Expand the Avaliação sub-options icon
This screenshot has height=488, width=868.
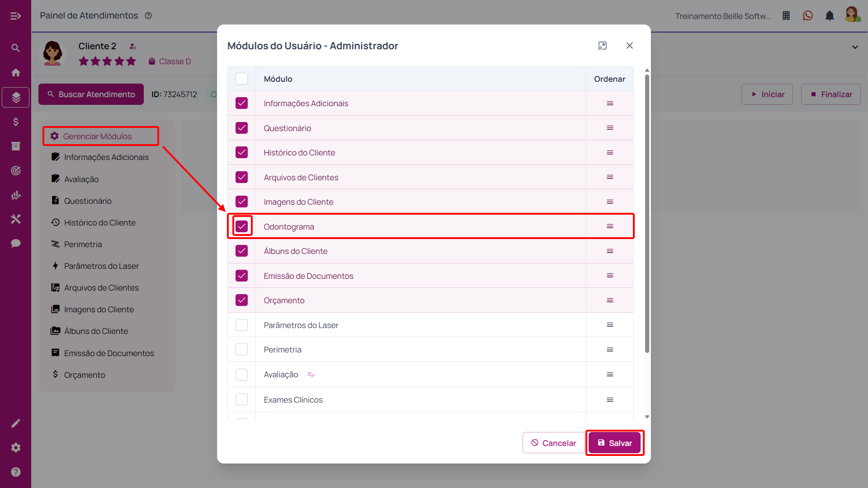click(x=311, y=375)
